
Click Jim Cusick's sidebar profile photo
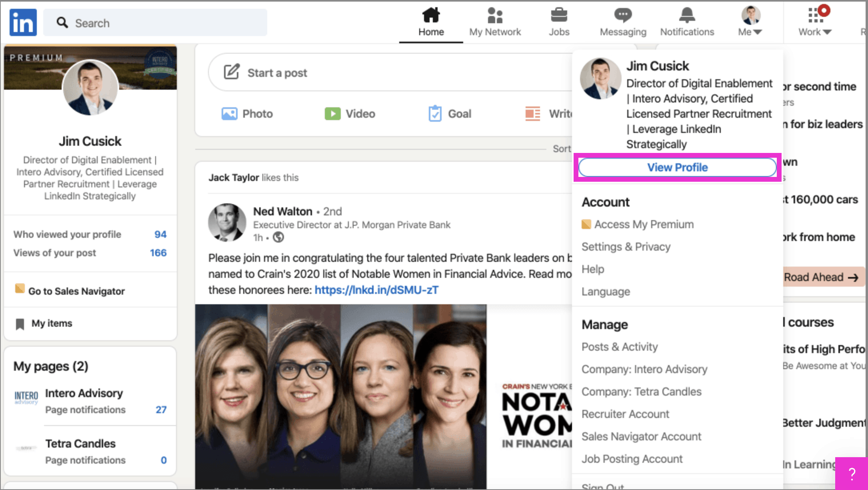[90, 87]
